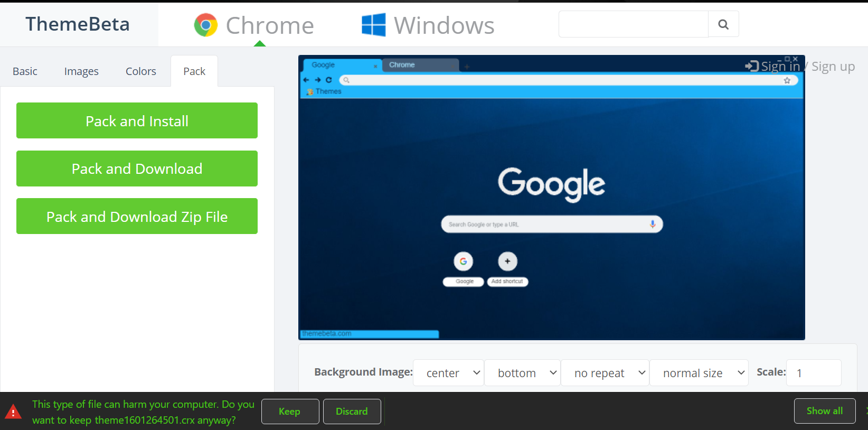This screenshot has height=430, width=868.
Task: Click the magnifier search button
Action: [723, 24]
